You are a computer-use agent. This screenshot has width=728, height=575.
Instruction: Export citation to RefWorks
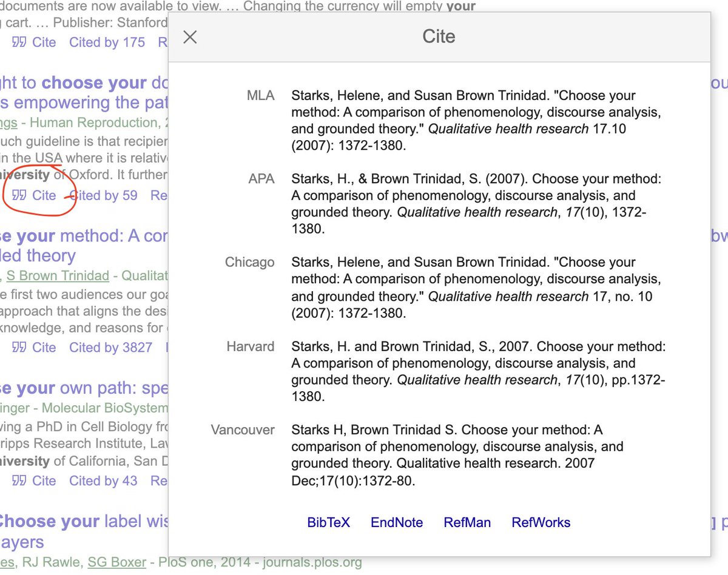[541, 522]
